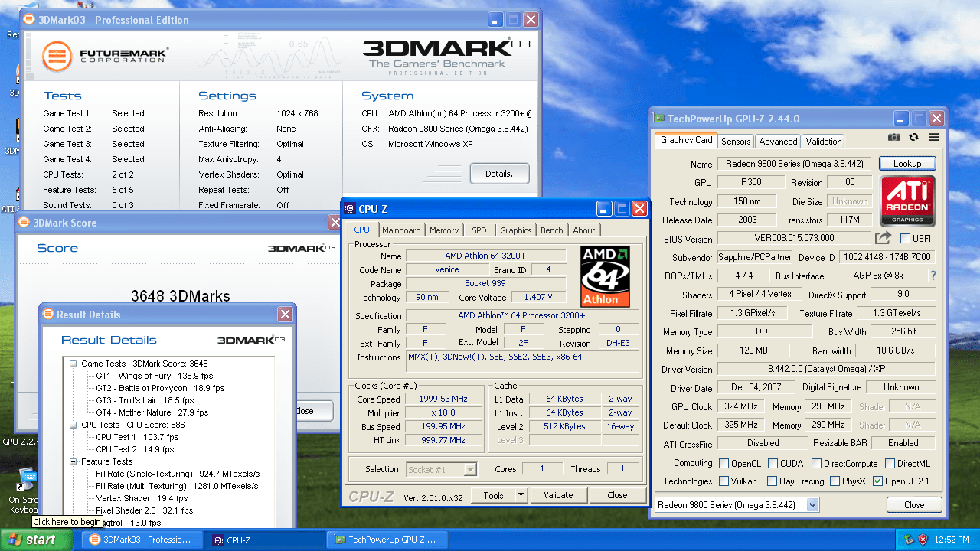
Task: Select Fill Rate (Multi-Texturing) result row
Action: (x=177, y=486)
